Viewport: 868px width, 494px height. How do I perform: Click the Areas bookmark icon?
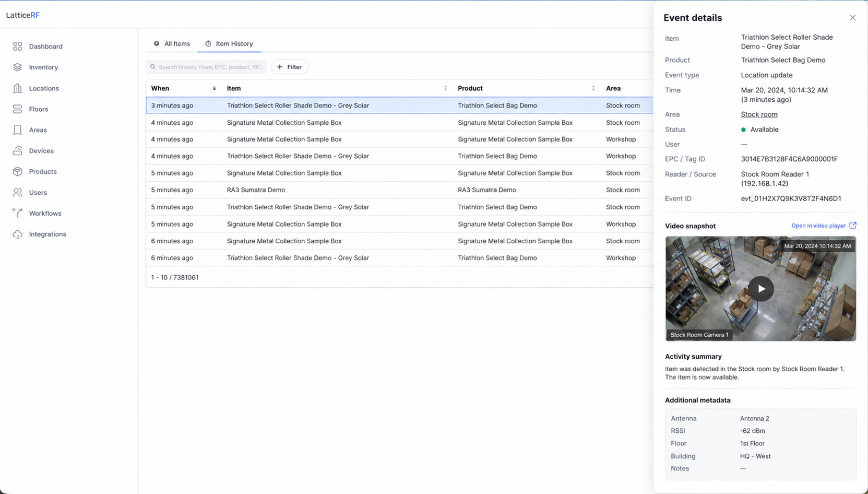point(17,130)
